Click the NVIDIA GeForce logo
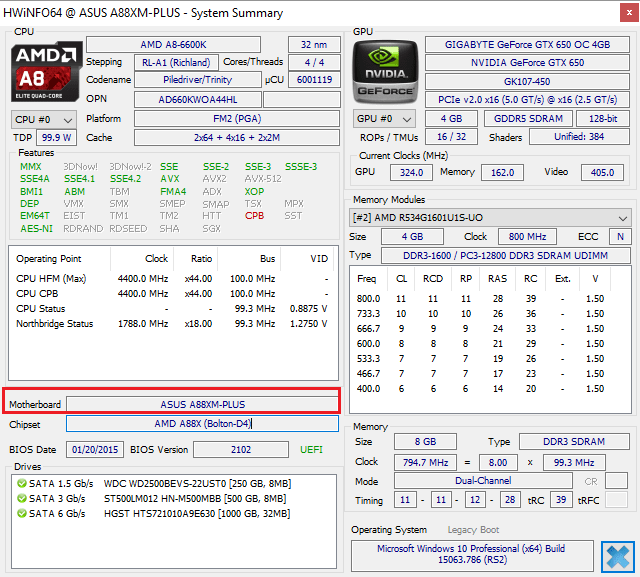This screenshot has height=577, width=640. point(385,72)
